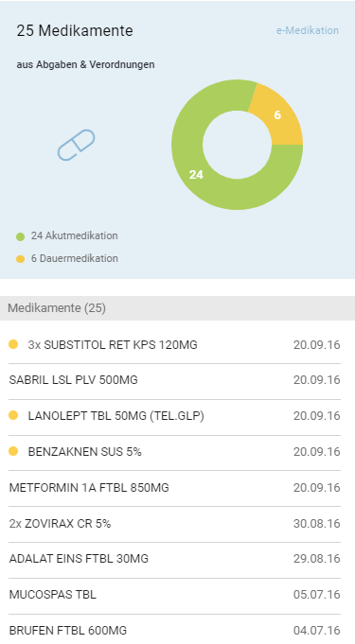Open ADALAT EINS FTBL 30MG entry
355x644 pixels.
(174, 559)
